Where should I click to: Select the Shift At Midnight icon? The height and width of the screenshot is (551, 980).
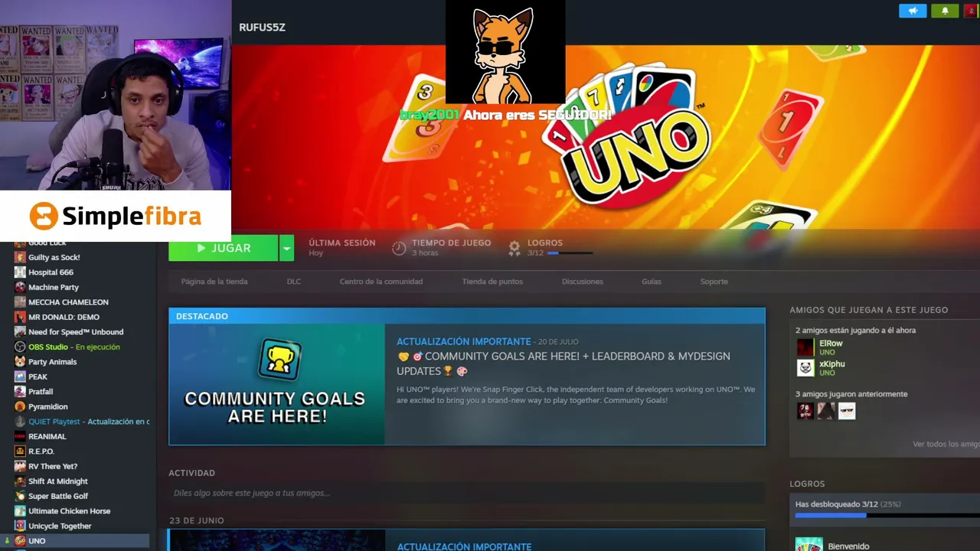[20, 481]
